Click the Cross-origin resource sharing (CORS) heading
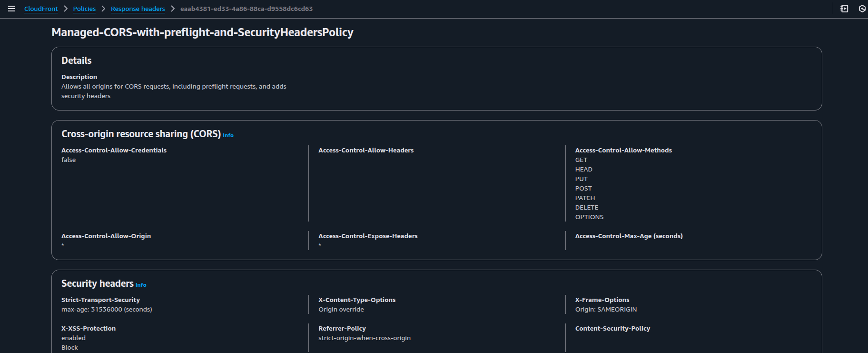 tap(141, 134)
